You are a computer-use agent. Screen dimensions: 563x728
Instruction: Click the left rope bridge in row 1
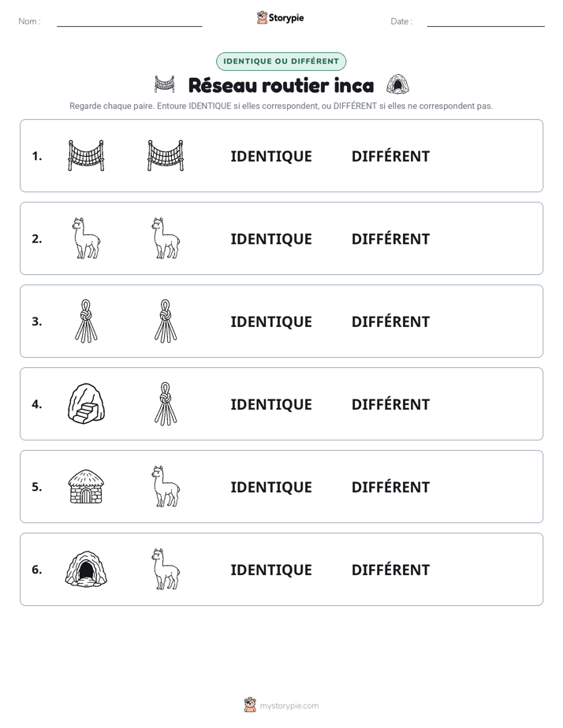pyautogui.click(x=86, y=155)
